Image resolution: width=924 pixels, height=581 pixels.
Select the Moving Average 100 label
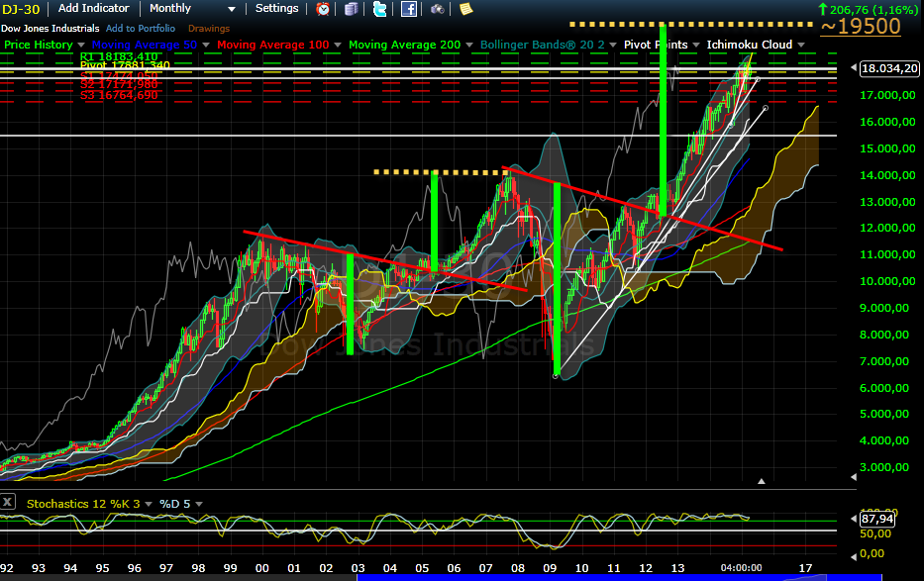pos(272,45)
